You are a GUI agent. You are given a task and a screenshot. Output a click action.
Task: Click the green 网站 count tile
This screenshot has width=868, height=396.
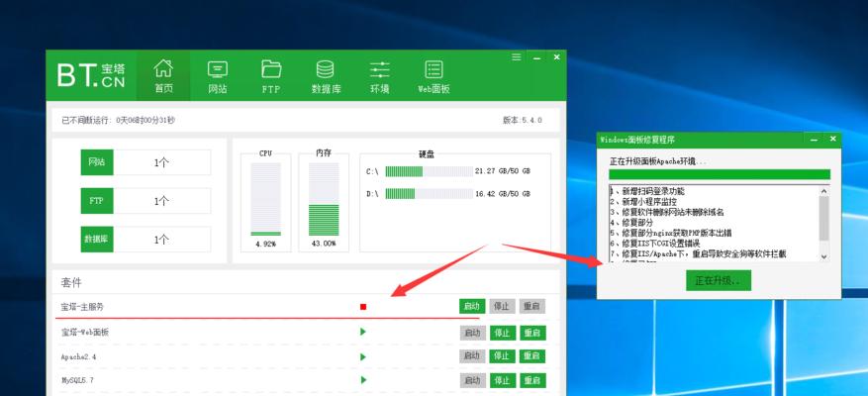(97, 162)
